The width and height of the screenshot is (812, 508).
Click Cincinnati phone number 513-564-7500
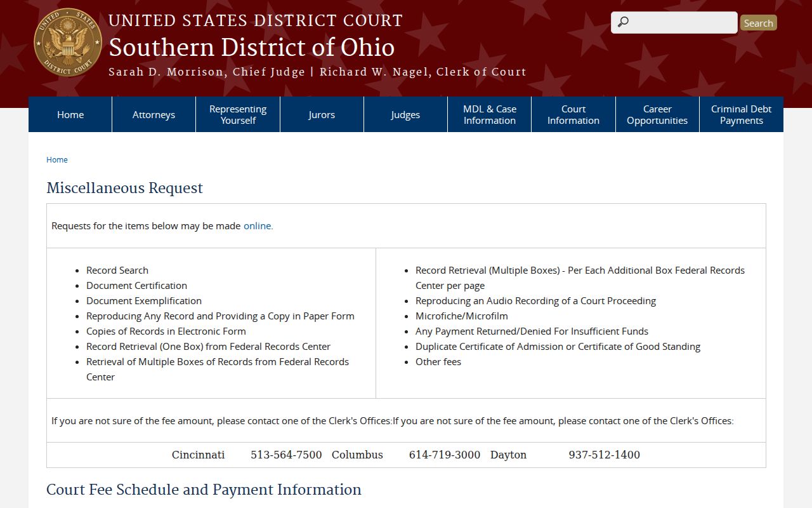[286, 455]
